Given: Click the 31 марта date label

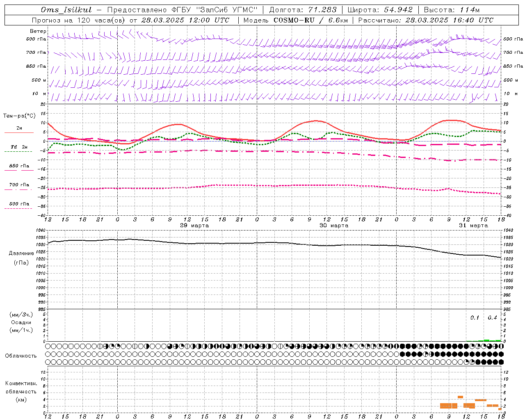Looking at the screenshot, I should pyautogui.click(x=473, y=226).
